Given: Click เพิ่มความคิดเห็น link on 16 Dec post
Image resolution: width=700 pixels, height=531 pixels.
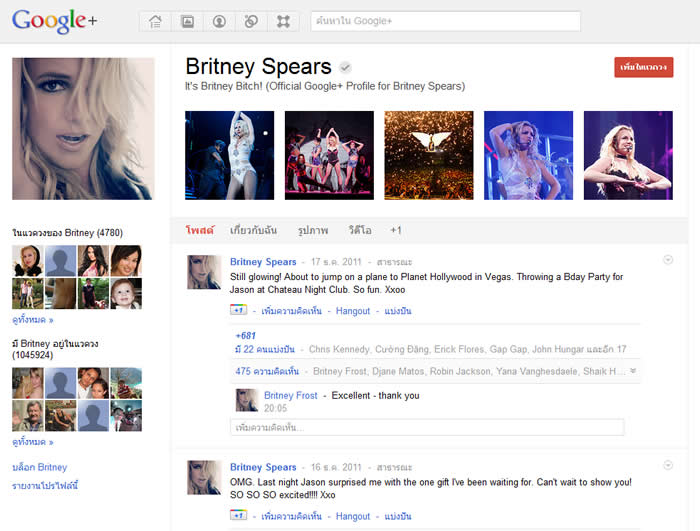Looking at the screenshot, I should click(x=291, y=516).
